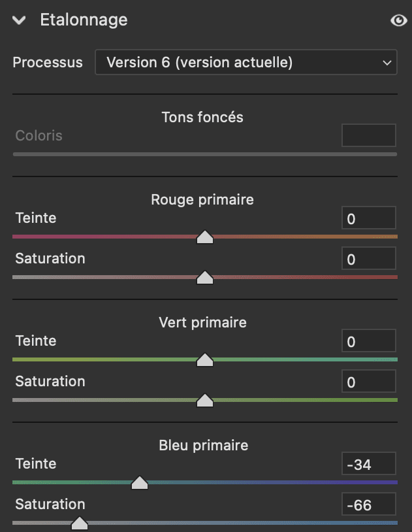Screen dimensions: 412x532
Task: Open the Processus version dropdown
Action: point(246,63)
